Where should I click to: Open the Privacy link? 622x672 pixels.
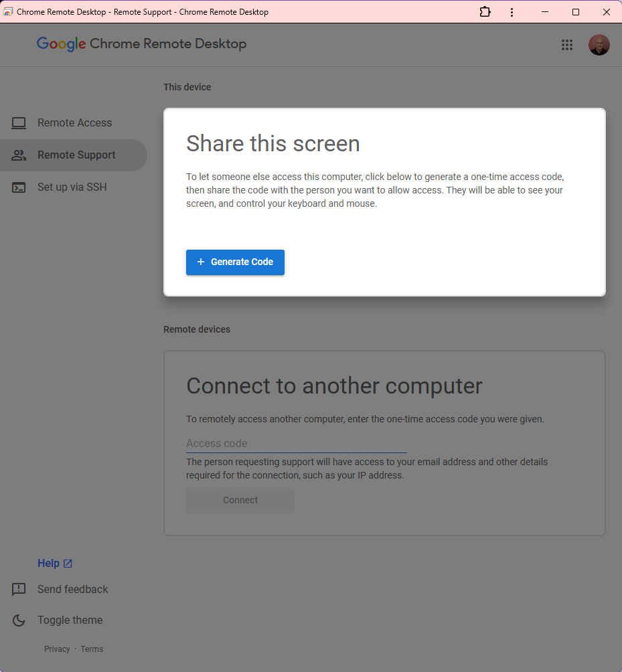coord(57,649)
